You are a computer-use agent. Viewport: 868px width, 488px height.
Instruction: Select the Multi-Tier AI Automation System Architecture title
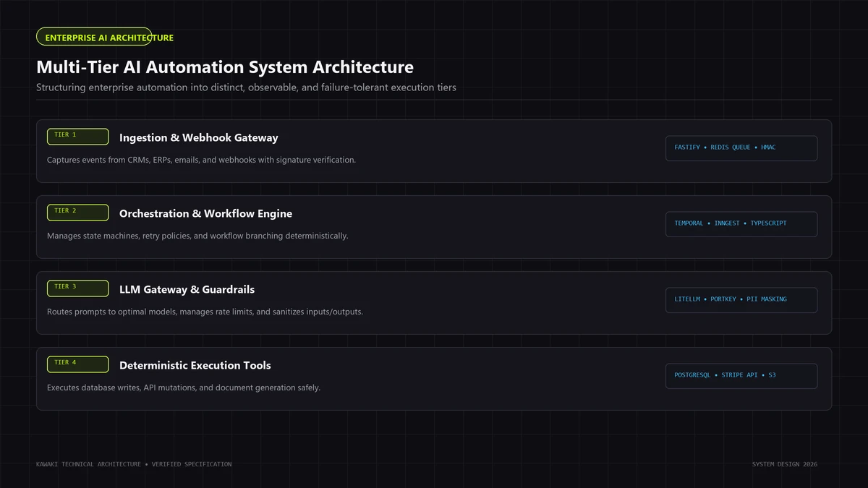coord(225,67)
